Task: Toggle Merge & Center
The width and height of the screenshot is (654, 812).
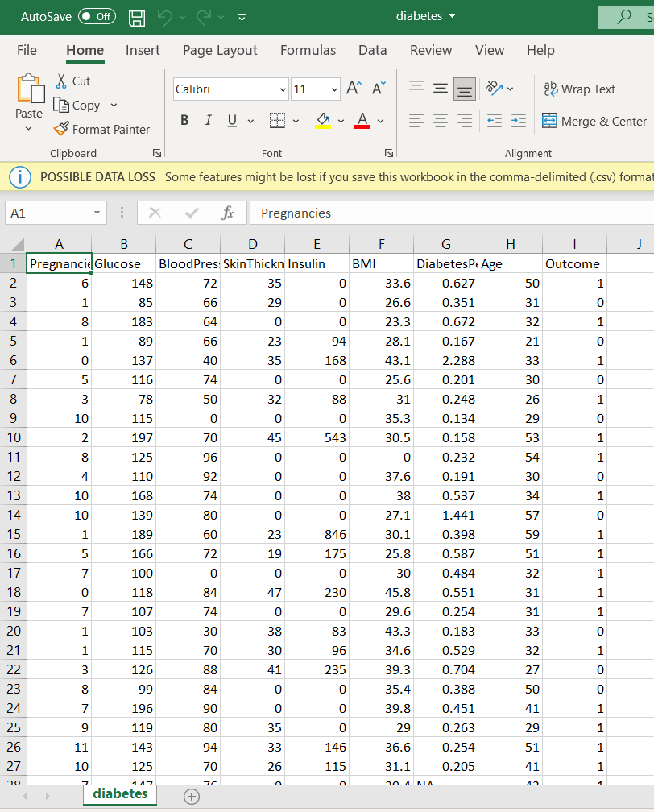Action: (x=594, y=120)
